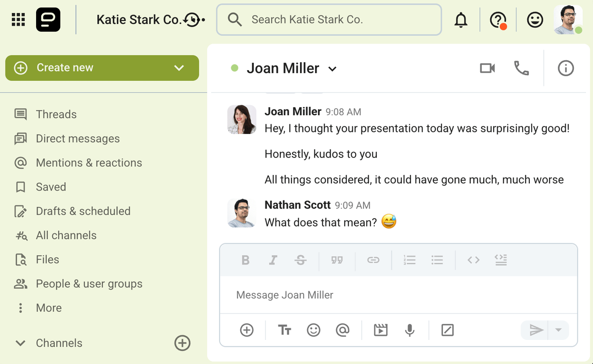Image resolution: width=593 pixels, height=364 pixels.
Task: Attach a file with the plus icon
Action: point(246,330)
